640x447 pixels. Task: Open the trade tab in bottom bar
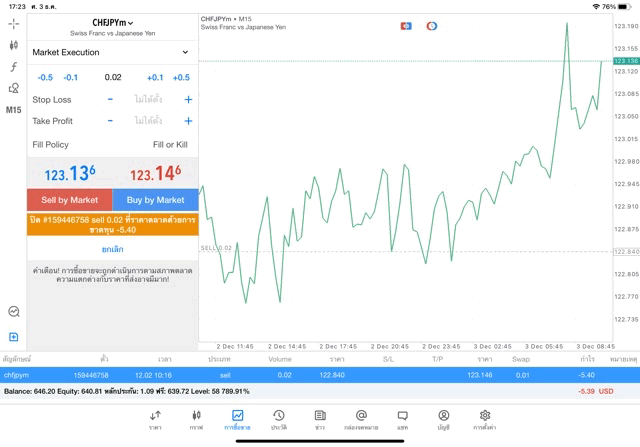click(x=238, y=420)
